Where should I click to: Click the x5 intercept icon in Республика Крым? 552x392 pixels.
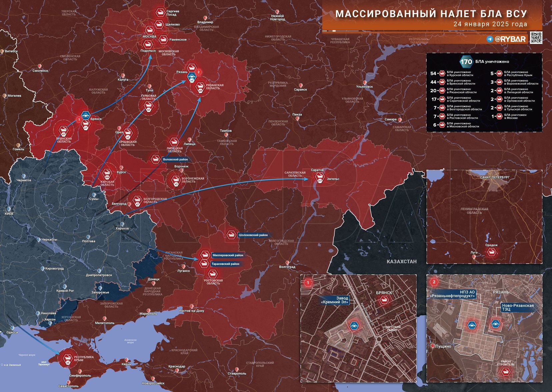pos(68,358)
